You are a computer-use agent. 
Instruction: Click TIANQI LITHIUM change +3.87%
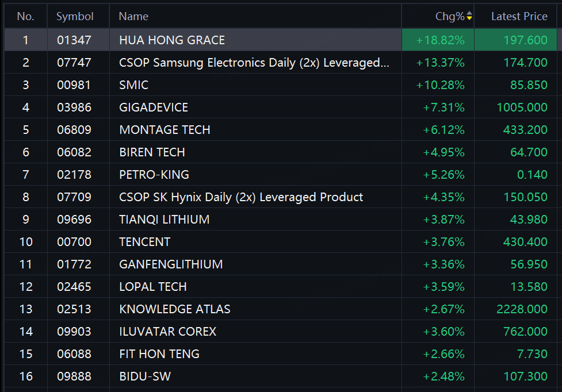click(444, 220)
